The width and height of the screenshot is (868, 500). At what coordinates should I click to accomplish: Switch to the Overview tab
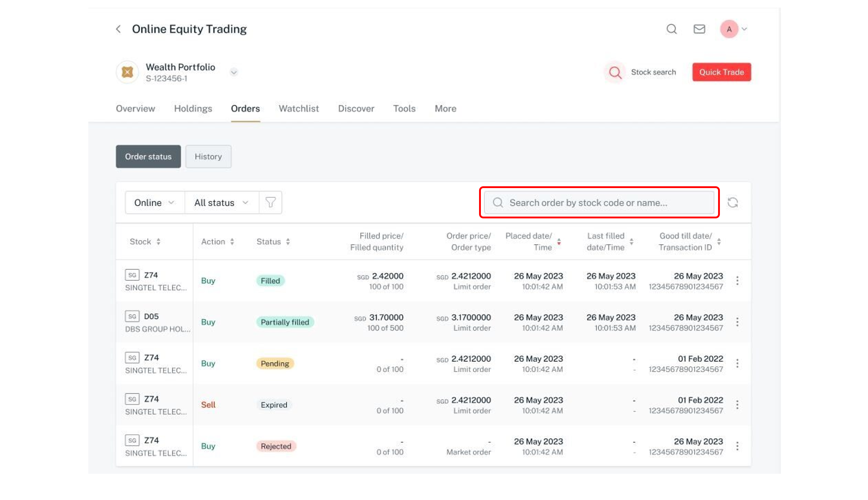click(x=135, y=108)
